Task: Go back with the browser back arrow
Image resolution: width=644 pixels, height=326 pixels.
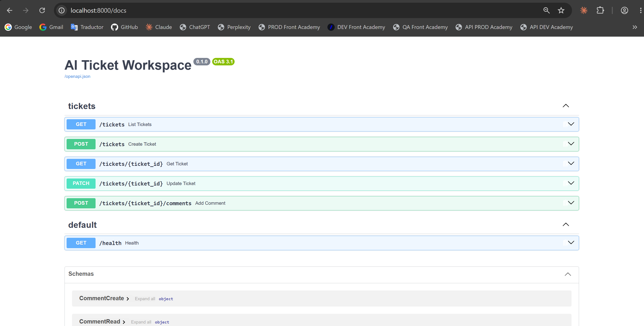Action: [10, 10]
